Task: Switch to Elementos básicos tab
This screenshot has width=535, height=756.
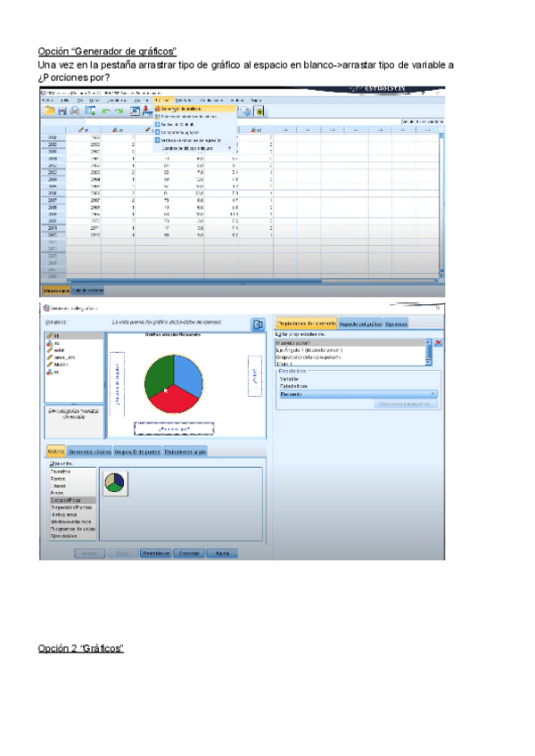Action: coord(90,452)
